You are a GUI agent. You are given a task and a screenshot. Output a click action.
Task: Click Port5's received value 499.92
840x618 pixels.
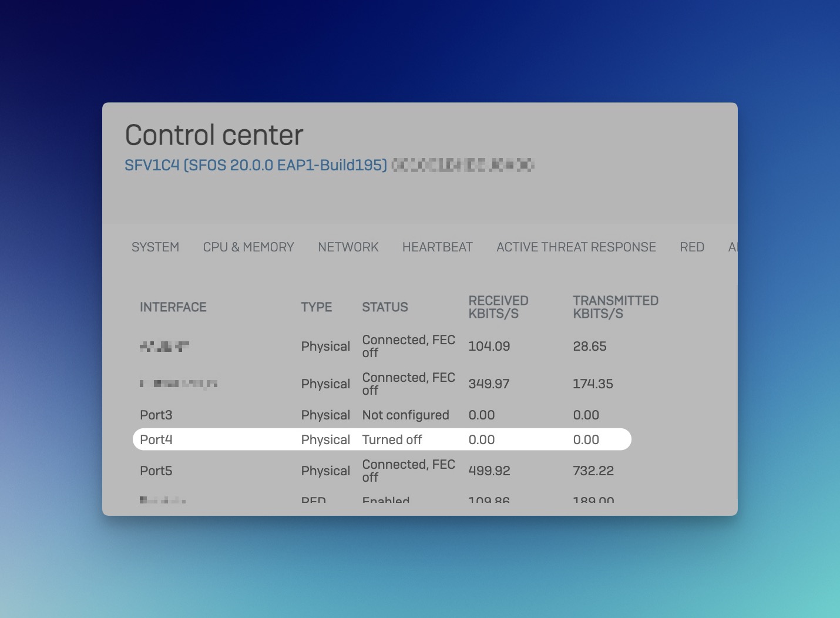click(489, 471)
